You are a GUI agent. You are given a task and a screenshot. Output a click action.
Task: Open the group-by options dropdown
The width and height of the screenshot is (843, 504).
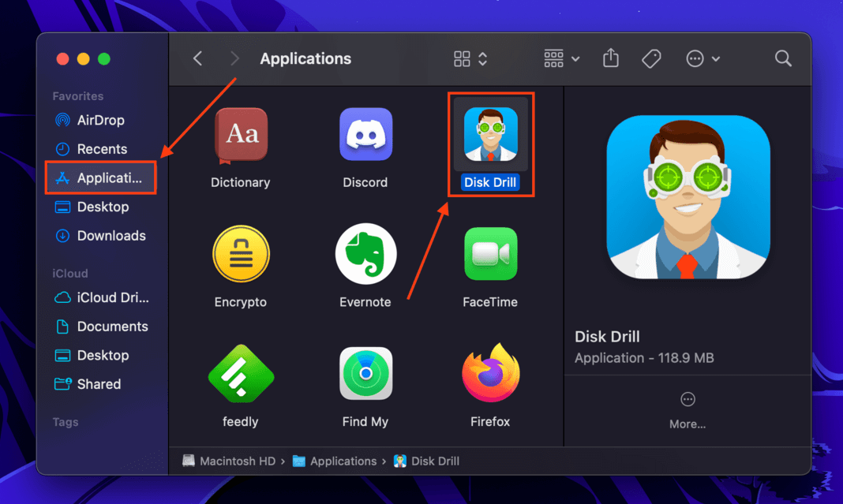[x=561, y=58]
